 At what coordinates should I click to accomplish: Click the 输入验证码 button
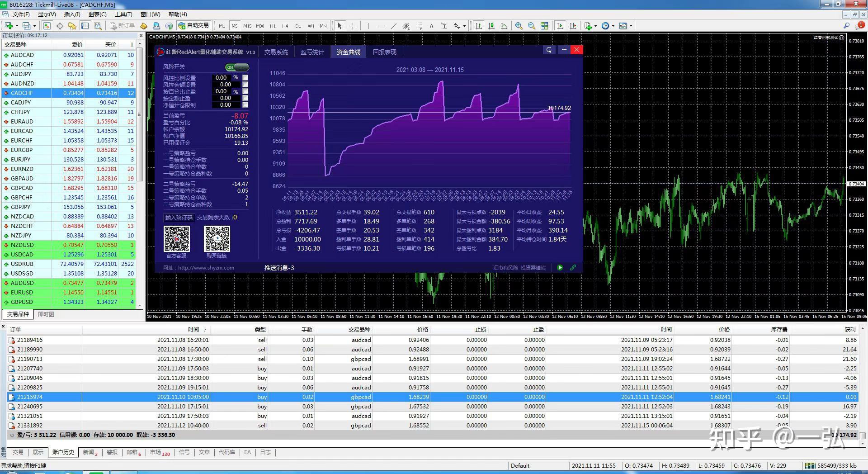(179, 218)
